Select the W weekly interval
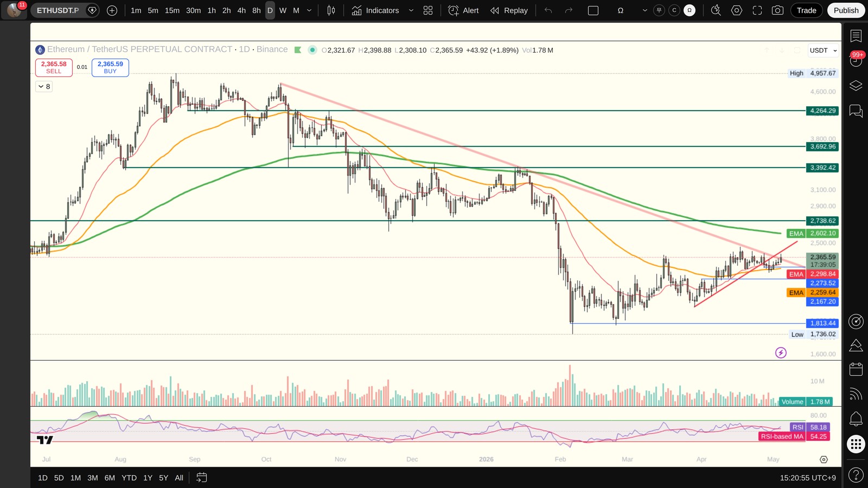This screenshot has height=488, width=868. click(x=283, y=10)
